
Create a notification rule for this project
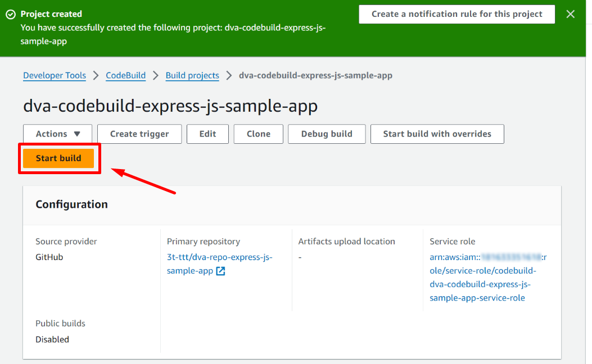[x=457, y=15]
